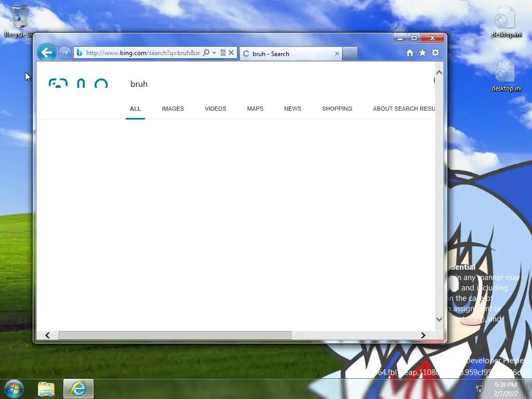Open the Home page icon
Viewport: 532px width, 399px height.
click(410, 53)
